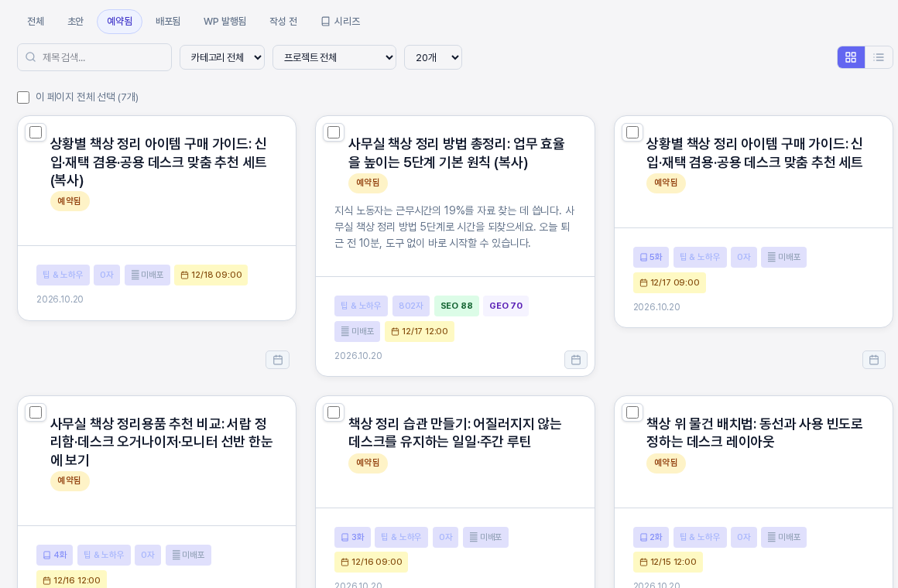Click the 12/17 09:00 schedule badge
898x588 pixels.
[x=670, y=283]
